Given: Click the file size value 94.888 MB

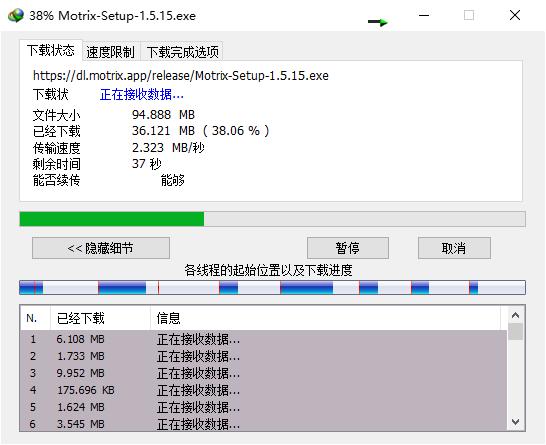Looking at the screenshot, I should [x=163, y=115].
